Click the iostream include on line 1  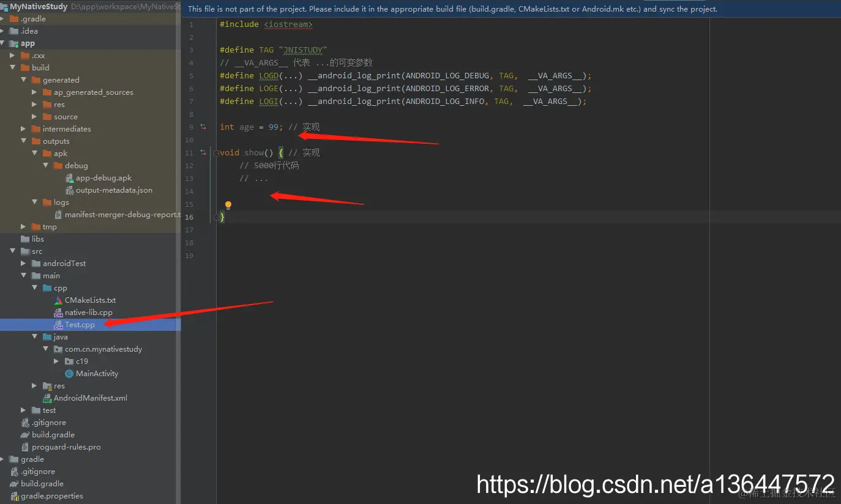click(288, 24)
